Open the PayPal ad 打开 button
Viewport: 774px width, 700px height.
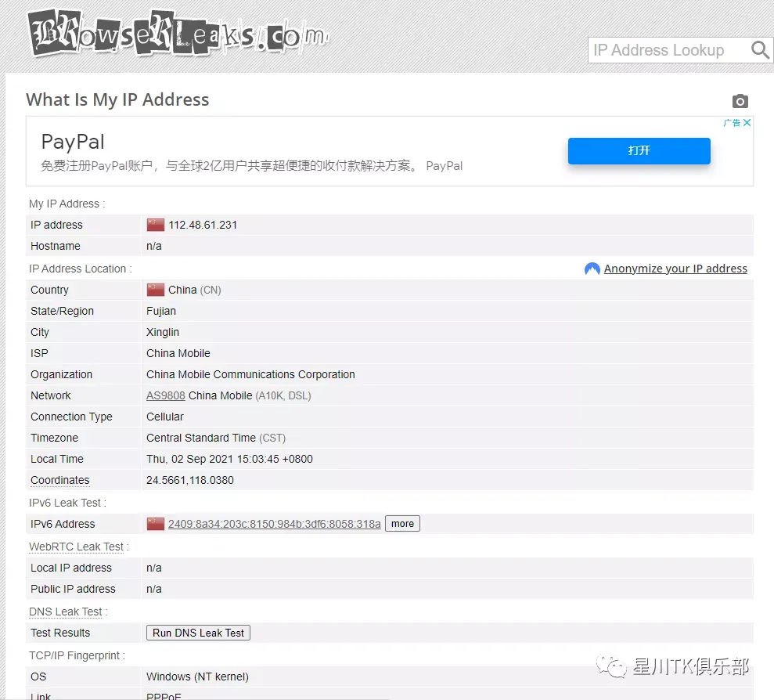(x=639, y=150)
